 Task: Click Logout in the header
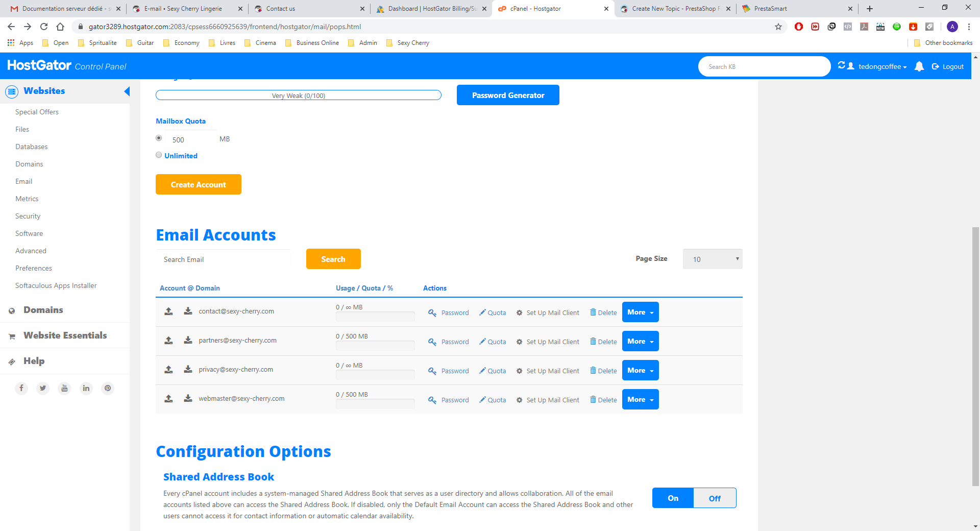click(948, 66)
